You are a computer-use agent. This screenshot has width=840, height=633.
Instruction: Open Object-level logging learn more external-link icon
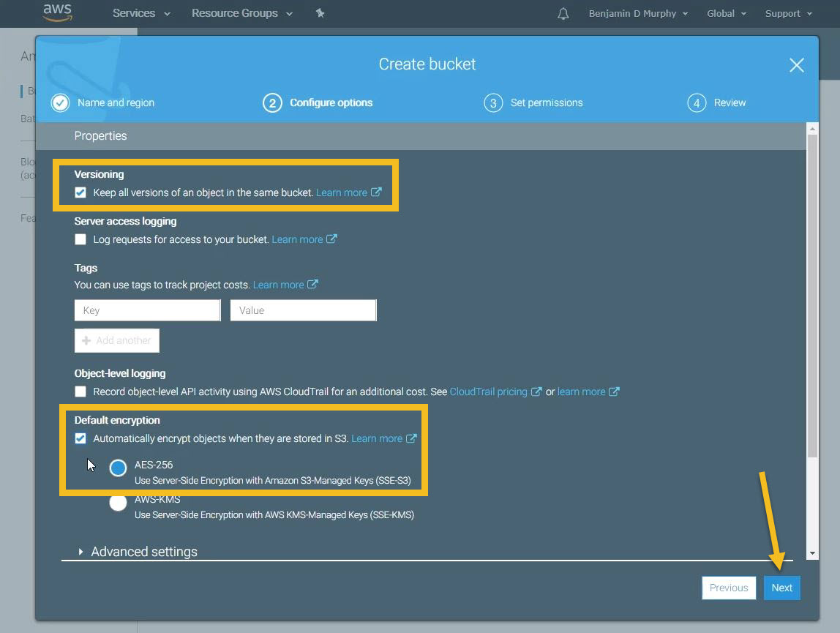click(x=615, y=392)
